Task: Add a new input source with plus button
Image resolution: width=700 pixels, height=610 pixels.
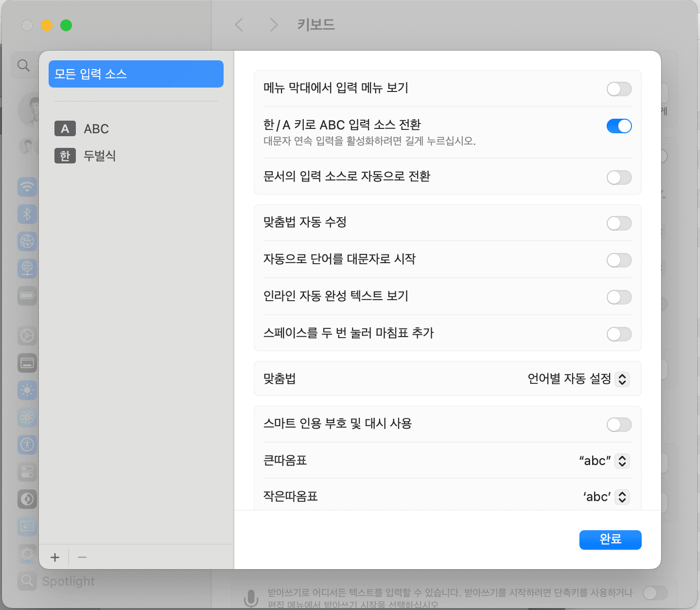Action: [55, 557]
